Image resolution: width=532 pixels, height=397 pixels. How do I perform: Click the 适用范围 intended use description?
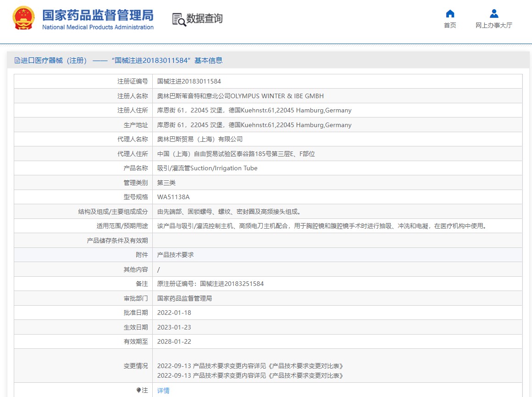322,226
